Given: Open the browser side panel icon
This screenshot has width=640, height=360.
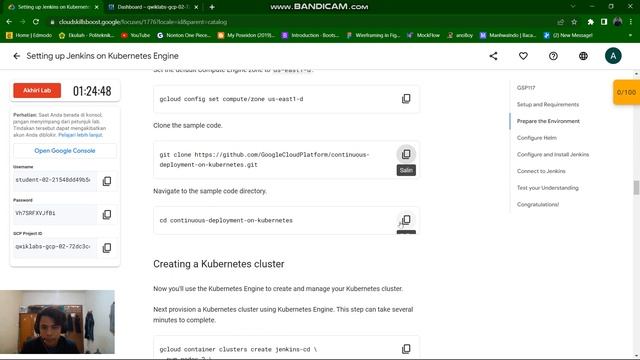Looking at the screenshot, I should (x=604, y=22).
